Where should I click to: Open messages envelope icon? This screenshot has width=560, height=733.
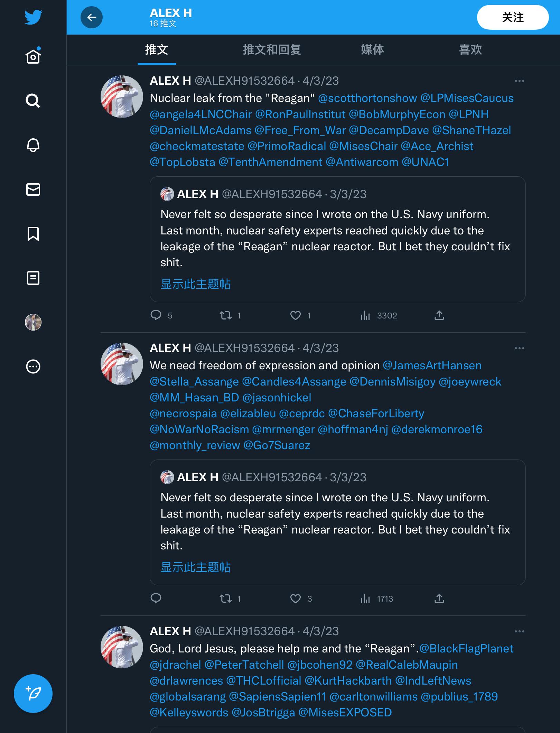pyautogui.click(x=33, y=189)
